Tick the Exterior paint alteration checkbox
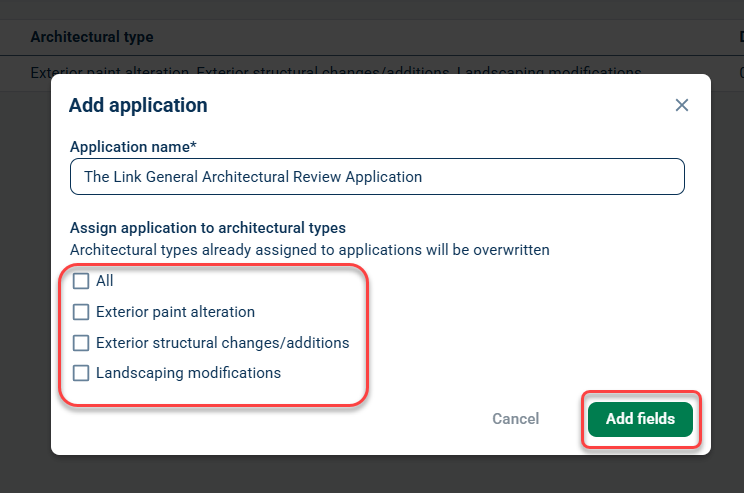This screenshot has height=493, width=744. click(81, 312)
